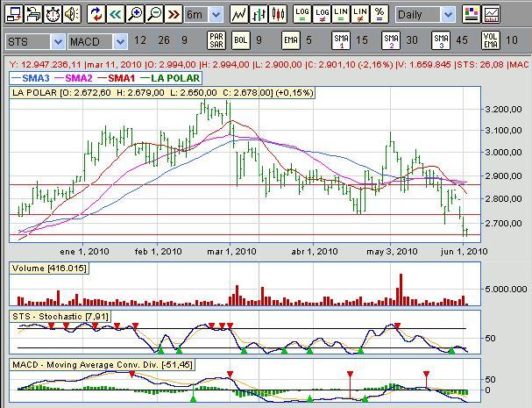Screen dimensions: 532x408
Task: Click the MACD parameter value 12
Action: pyautogui.click(x=139, y=40)
